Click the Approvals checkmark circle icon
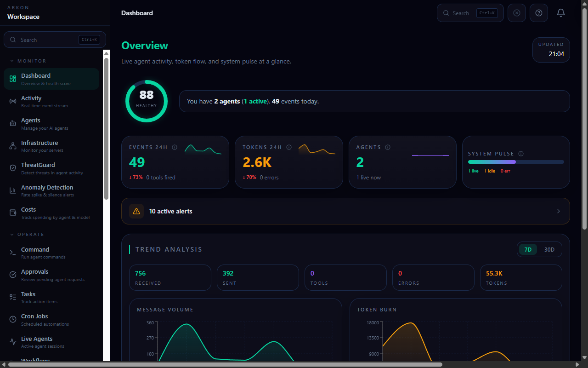Viewport: 588px width, 368px height. coord(13,275)
